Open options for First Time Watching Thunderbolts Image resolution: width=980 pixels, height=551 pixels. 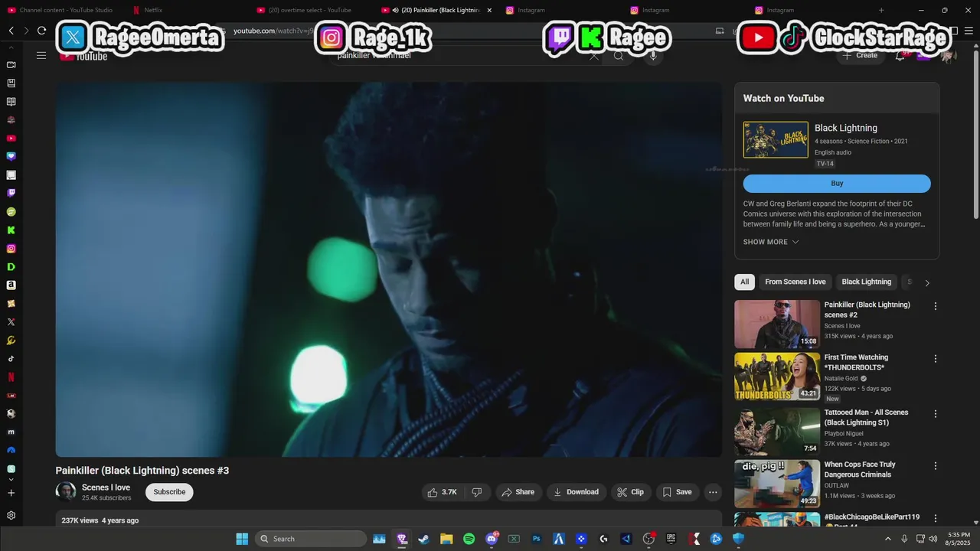(935, 358)
